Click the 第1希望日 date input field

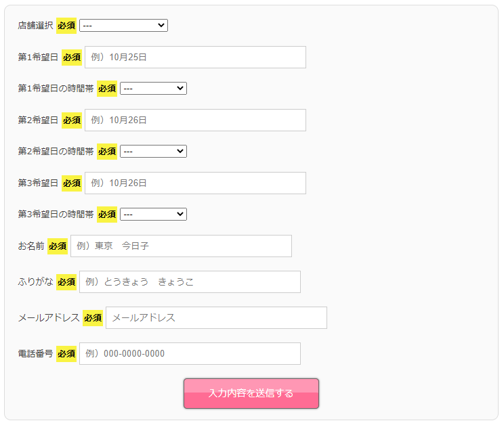[x=195, y=57]
